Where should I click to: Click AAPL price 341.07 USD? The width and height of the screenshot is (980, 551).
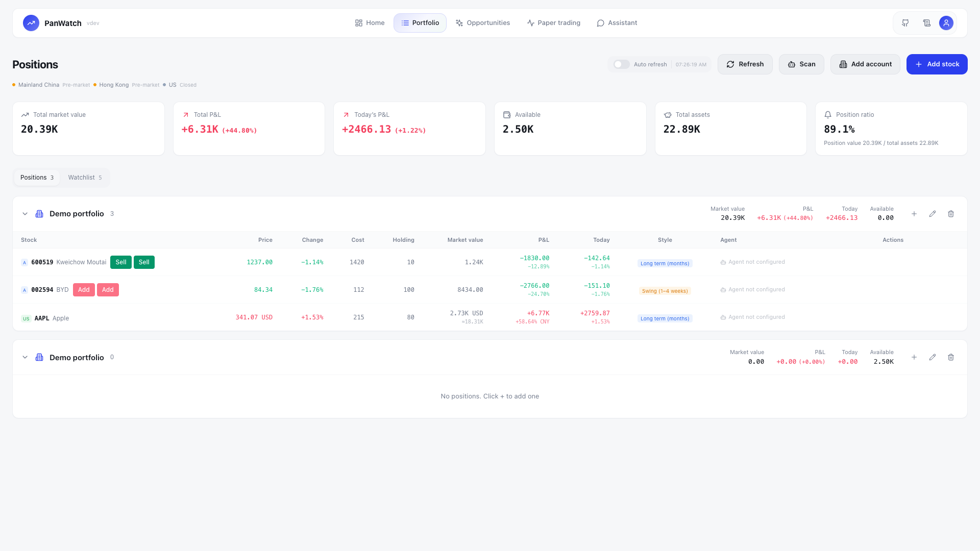(254, 317)
